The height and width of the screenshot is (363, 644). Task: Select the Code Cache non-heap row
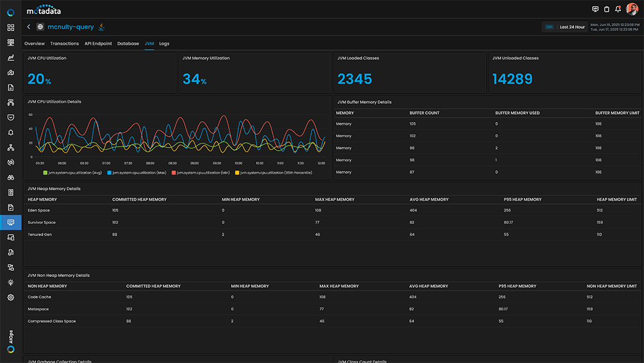[x=333, y=297]
